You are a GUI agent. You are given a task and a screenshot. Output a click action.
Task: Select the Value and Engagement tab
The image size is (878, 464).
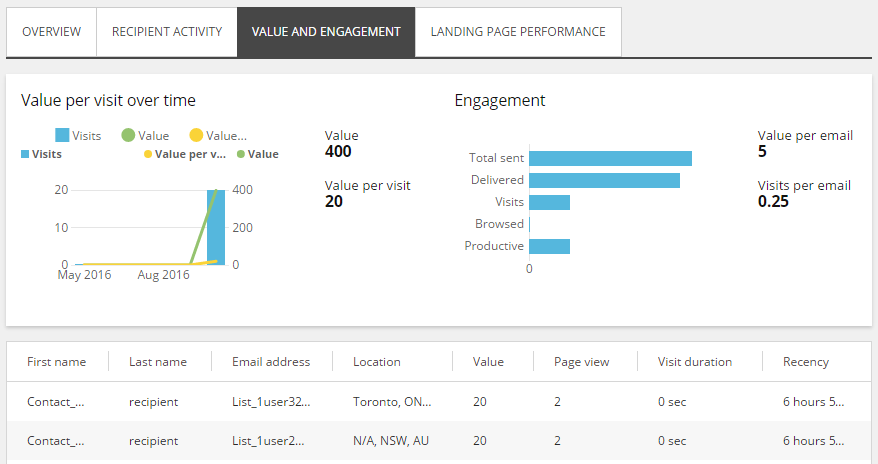pos(326,32)
